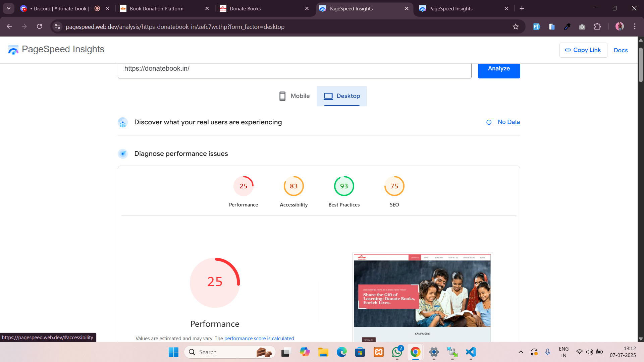Image resolution: width=644 pixels, height=362 pixels.
Task: Click the No Data info icon
Action: (489, 122)
